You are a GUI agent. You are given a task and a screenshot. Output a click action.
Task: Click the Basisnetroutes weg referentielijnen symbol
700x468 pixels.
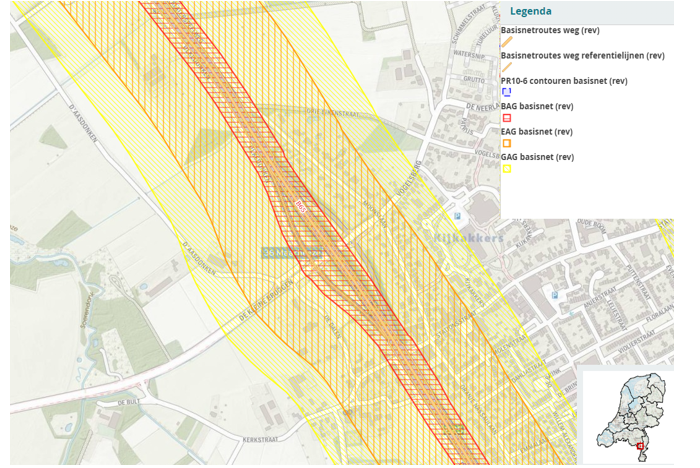tap(507, 66)
